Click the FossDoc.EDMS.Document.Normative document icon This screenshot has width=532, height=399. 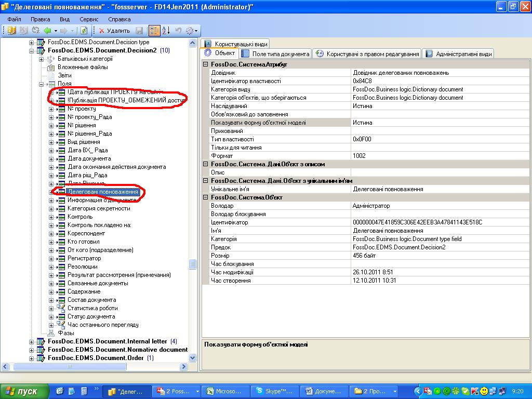click(x=41, y=350)
